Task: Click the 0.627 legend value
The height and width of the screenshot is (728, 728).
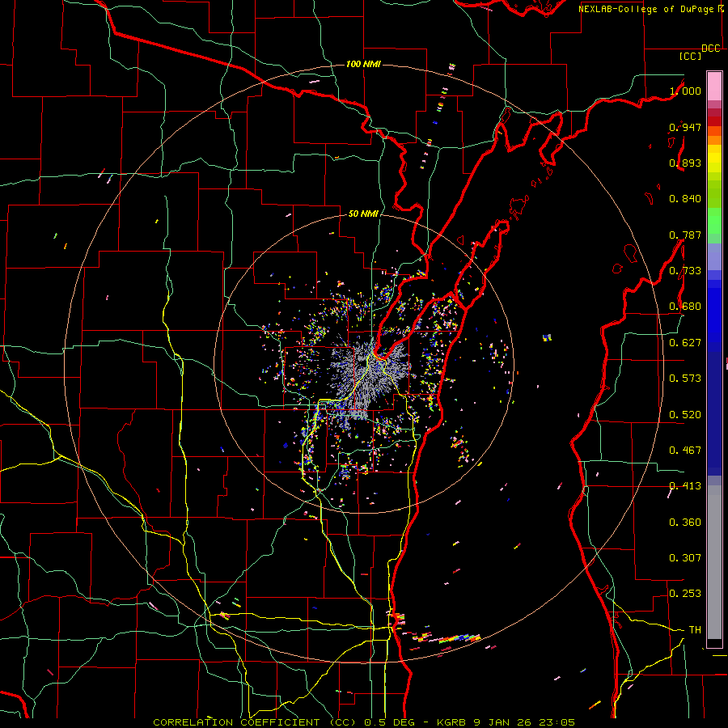Action: (x=685, y=343)
